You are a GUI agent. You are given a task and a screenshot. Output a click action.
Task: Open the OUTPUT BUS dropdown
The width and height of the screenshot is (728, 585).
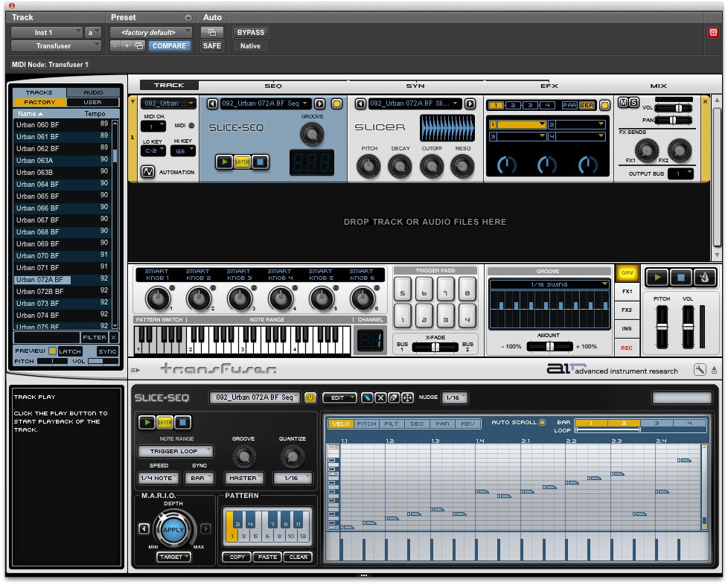[x=680, y=173]
